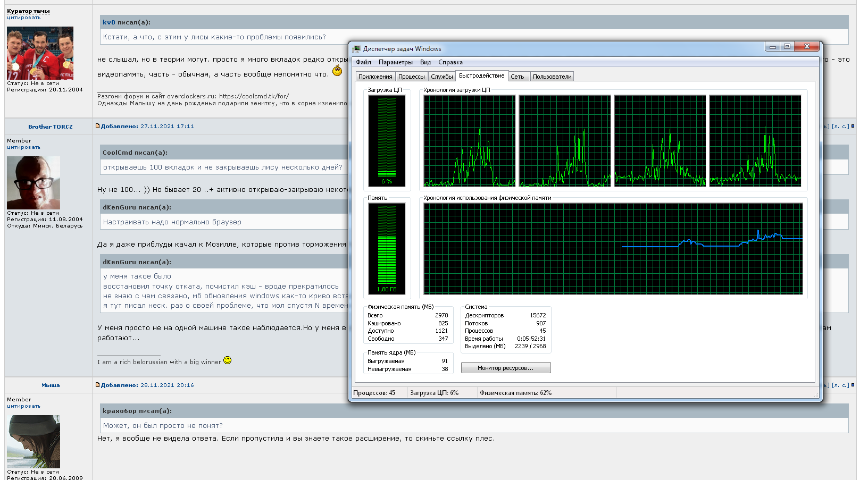
Task: Click '[л. с.]' link in Мыша's post header
Action: [x=841, y=385]
